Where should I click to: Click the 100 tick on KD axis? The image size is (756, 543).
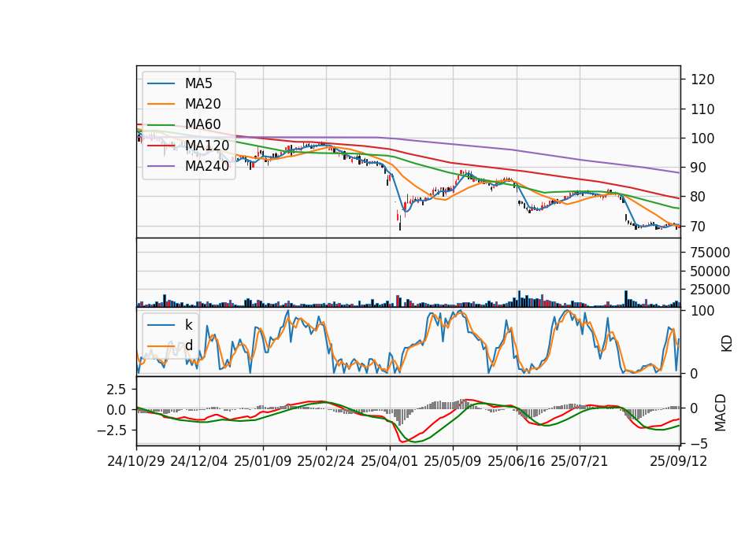coord(702,311)
